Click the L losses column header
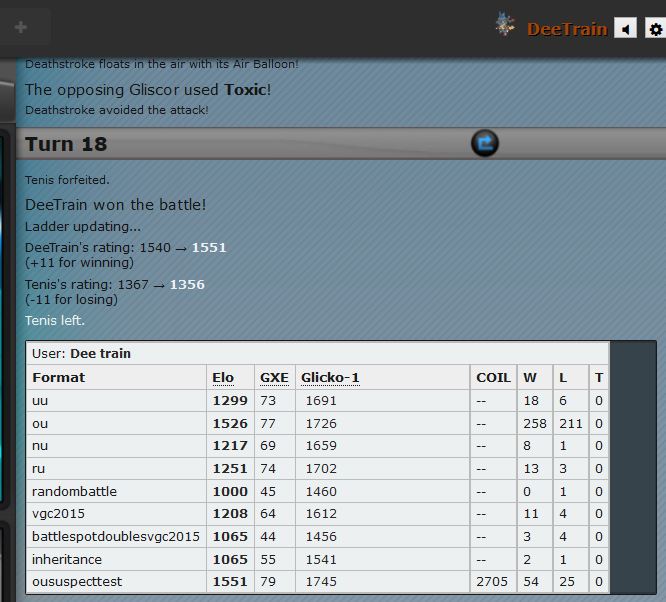 (563, 377)
